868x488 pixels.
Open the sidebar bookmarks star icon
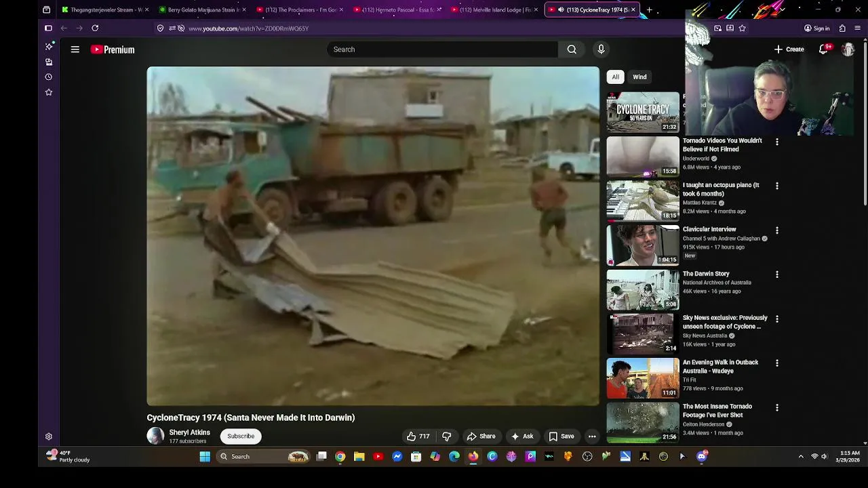point(49,91)
